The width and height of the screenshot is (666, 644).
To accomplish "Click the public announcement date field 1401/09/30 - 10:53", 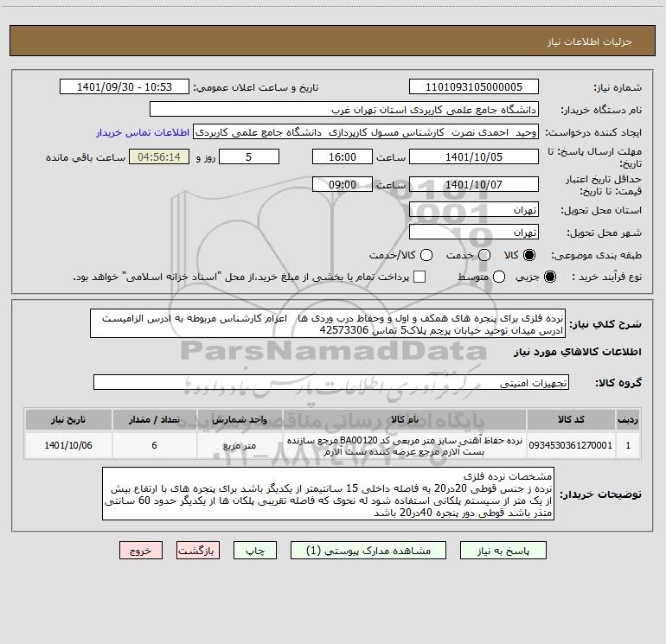I will pos(125,87).
